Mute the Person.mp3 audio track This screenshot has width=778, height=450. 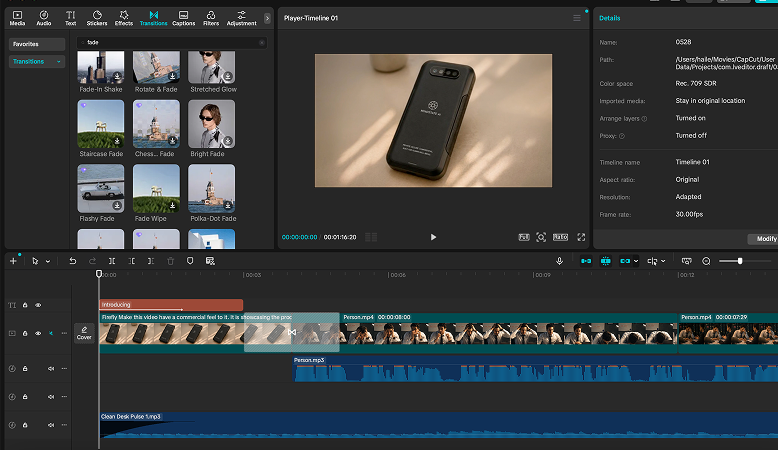pos(51,369)
